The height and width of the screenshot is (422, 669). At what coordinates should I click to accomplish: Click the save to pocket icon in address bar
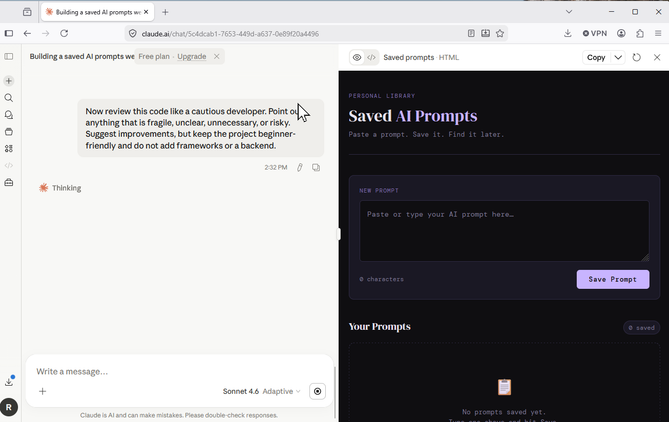coord(486,33)
